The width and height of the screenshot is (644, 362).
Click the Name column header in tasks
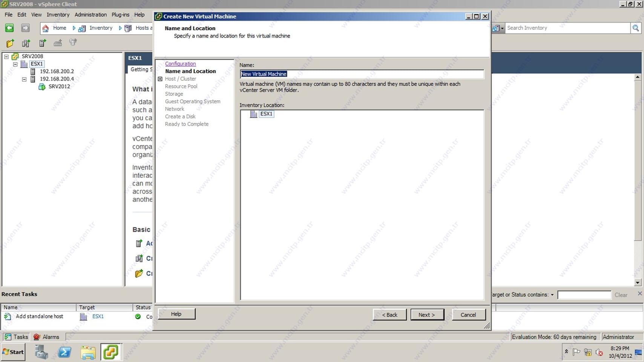(x=39, y=307)
